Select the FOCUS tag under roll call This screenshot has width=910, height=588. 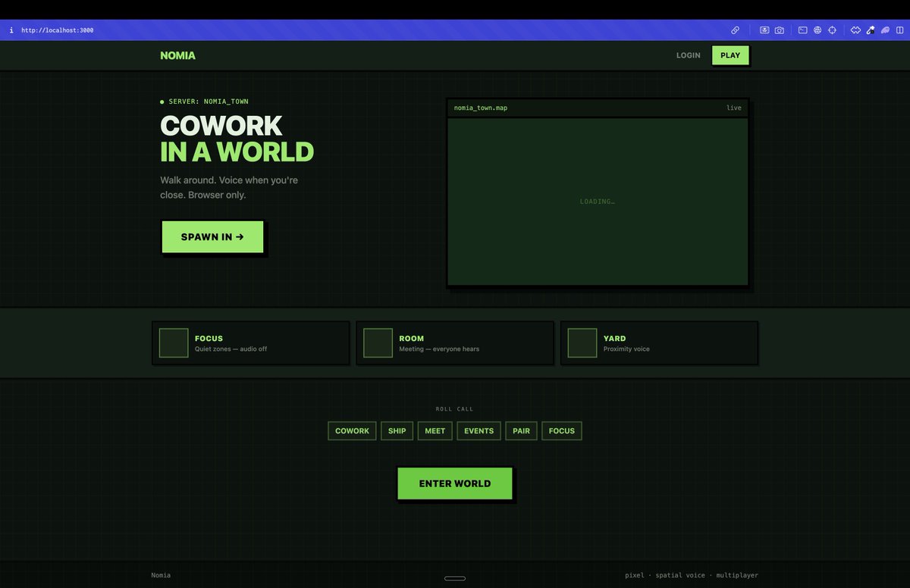click(562, 431)
